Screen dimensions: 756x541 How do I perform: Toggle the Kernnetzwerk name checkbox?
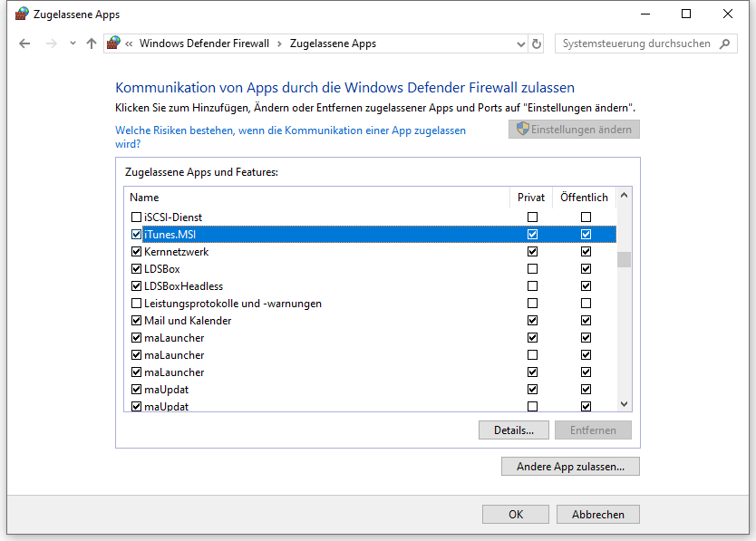[137, 252]
